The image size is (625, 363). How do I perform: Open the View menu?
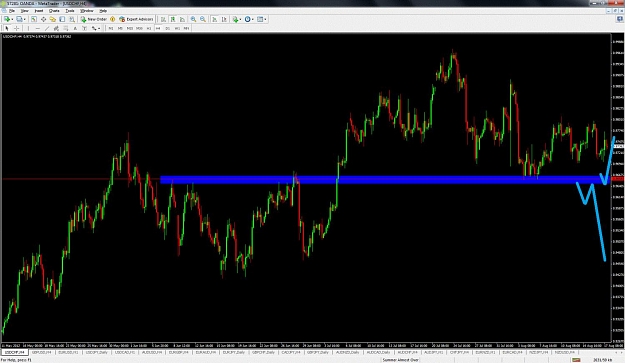pyautogui.click(x=25, y=11)
